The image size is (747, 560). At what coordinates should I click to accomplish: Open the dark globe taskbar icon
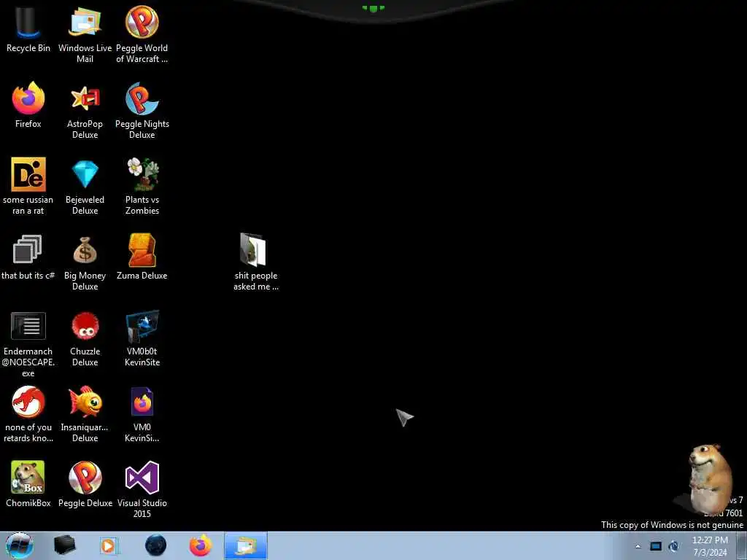(x=156, y=545)
